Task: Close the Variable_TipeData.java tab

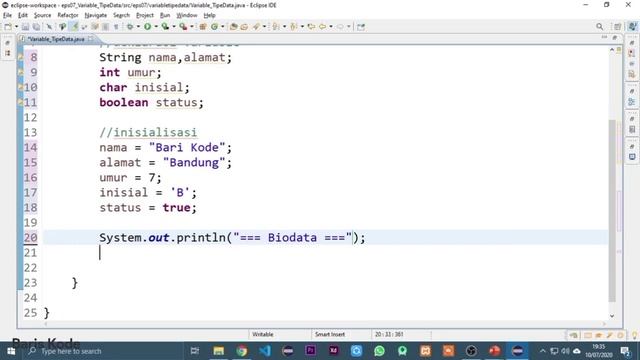Action: click(90, 39)
